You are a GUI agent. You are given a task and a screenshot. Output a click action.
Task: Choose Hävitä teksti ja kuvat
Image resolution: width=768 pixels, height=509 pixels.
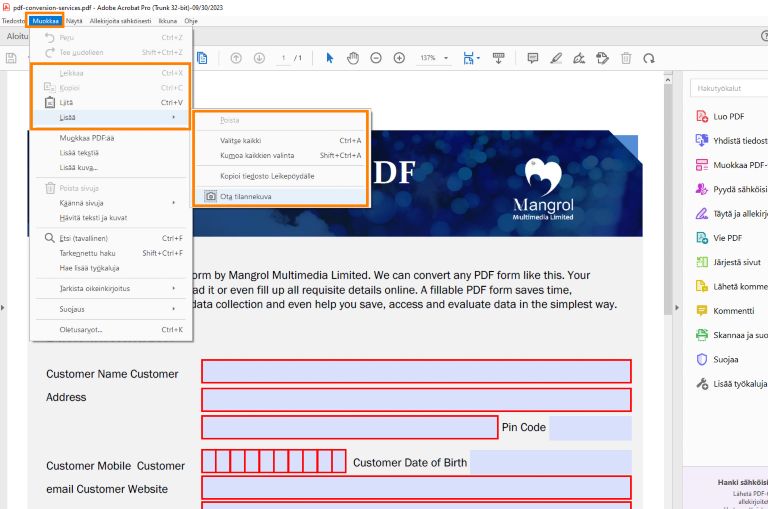(111, 218)
